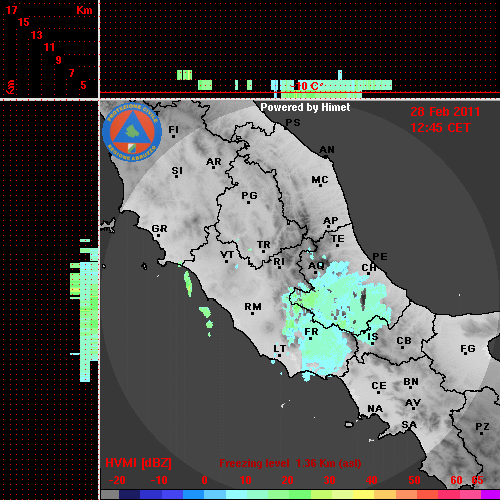The width and height of the screenshot is (500, 500).
Task: Click the '20' dBZ scale value
Action: click(288, 480)
